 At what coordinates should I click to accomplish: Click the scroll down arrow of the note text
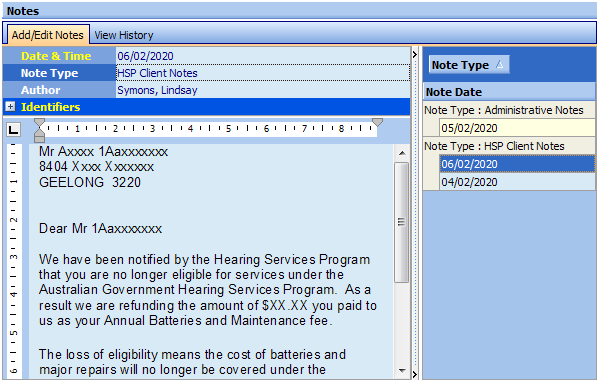(x=402, y=370)
